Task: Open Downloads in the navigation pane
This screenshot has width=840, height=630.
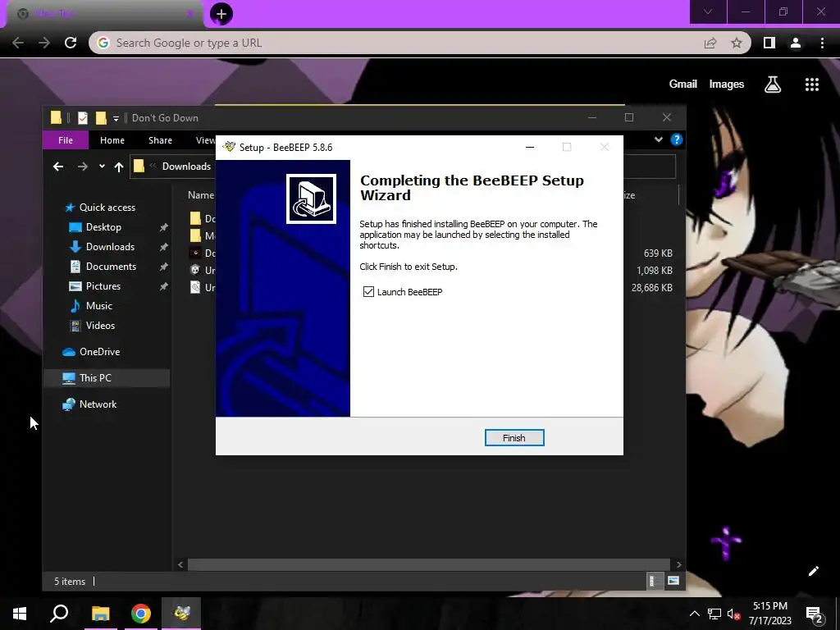Action: pyautogui.click(x=110, y=247)
